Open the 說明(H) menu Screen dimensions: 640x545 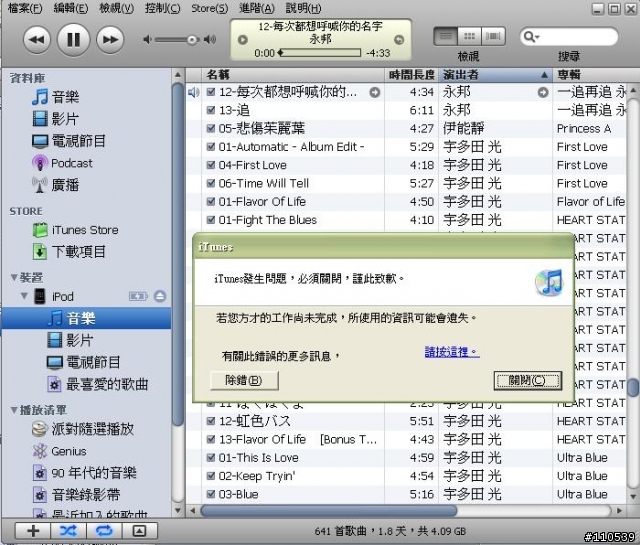[303, 8]
